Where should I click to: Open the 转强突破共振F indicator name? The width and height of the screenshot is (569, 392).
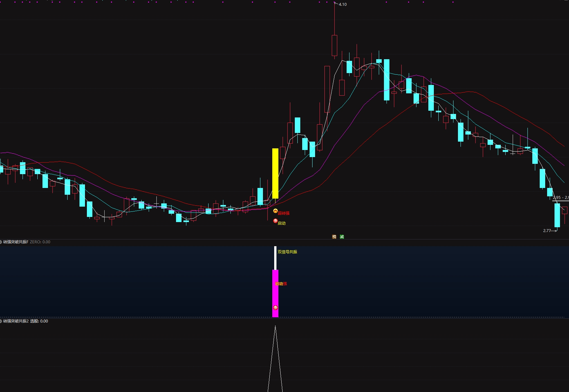coord(16,242)
